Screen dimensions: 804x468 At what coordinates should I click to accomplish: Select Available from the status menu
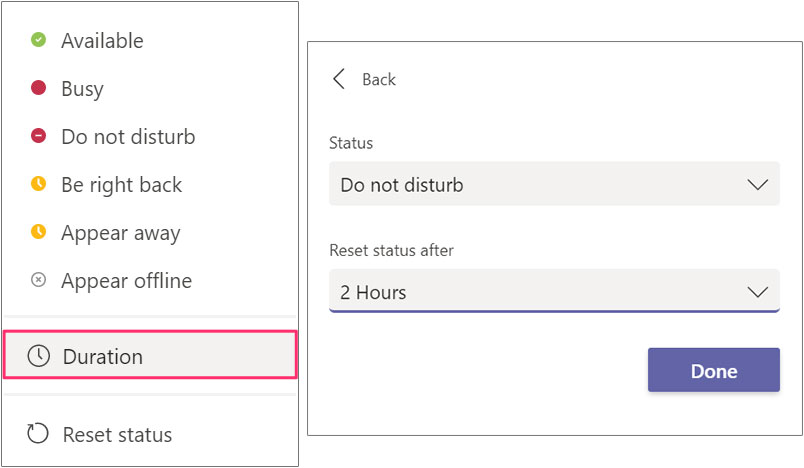[x=102, y=41]
